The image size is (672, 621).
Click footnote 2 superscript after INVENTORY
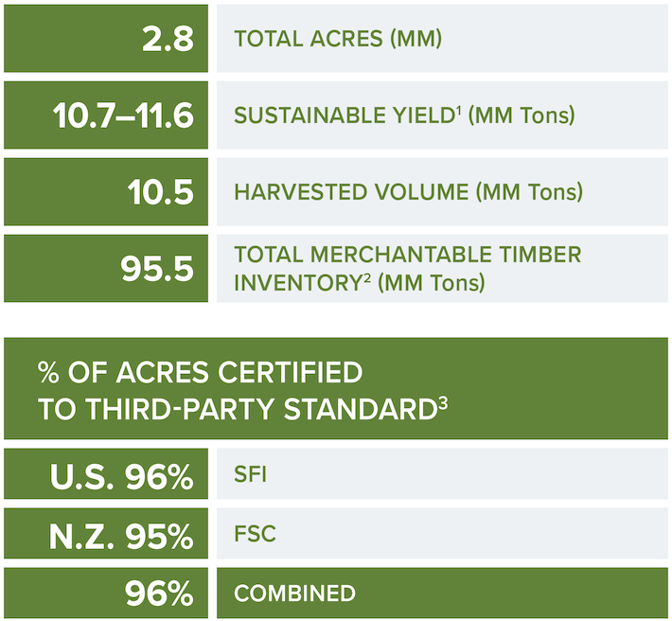367,277
